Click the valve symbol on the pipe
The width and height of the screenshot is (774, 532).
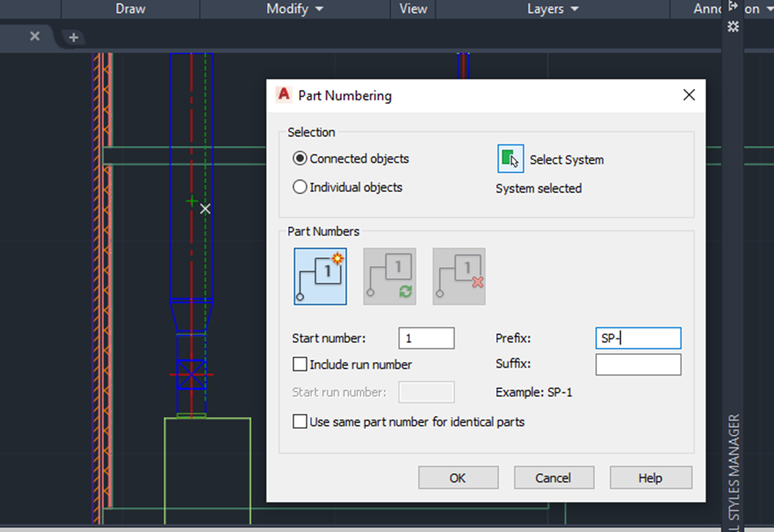[191, 375]
